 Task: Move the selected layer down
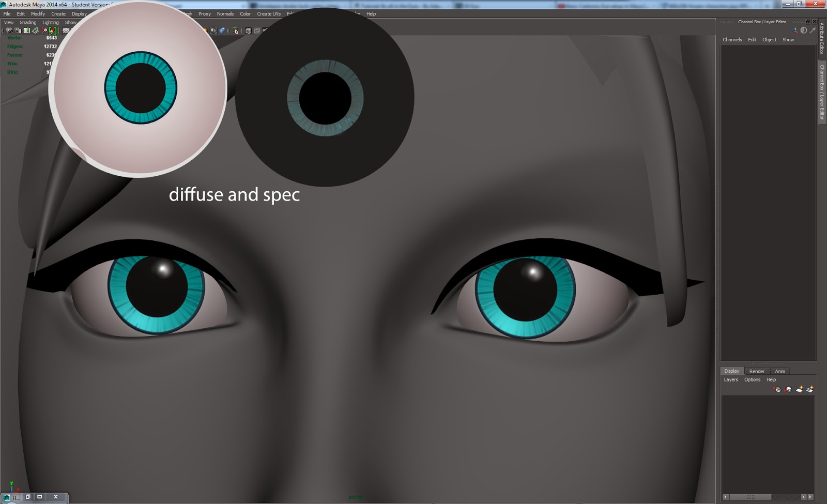tap(787, 389)
